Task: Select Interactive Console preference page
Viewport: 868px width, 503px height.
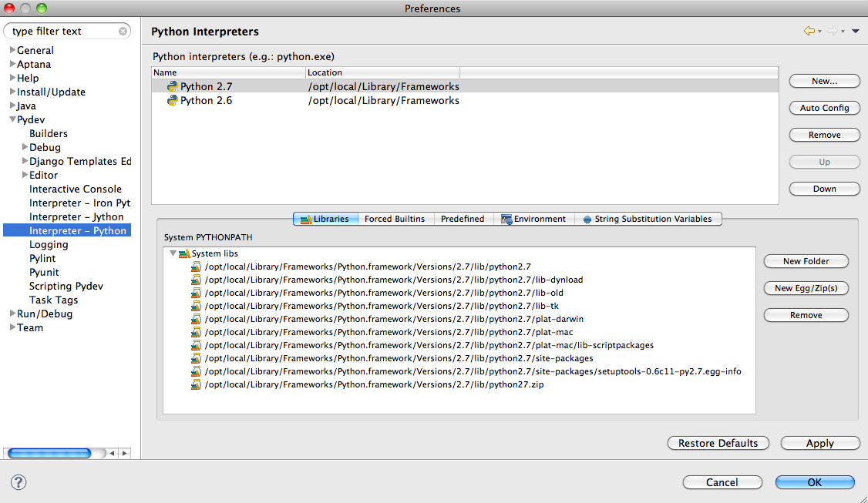Action: [76, 189]
